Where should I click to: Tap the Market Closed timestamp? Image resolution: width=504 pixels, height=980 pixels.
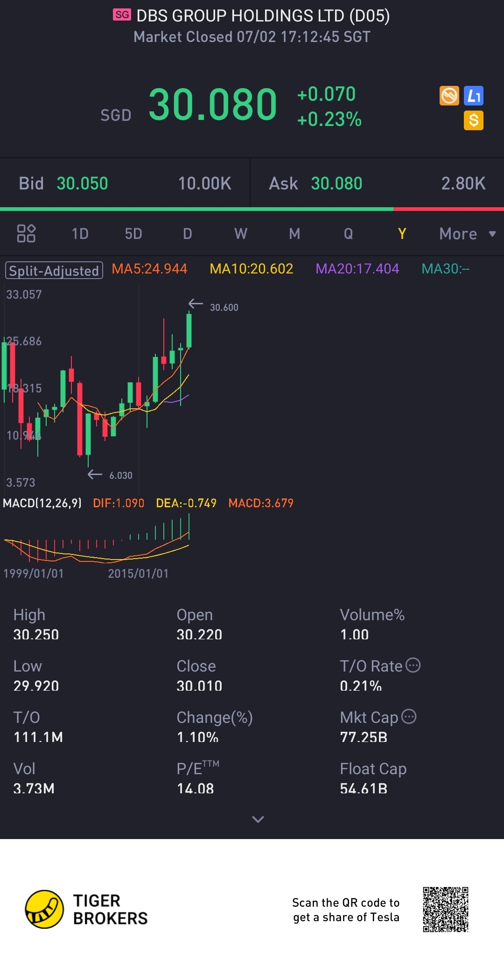coord(252,37)
